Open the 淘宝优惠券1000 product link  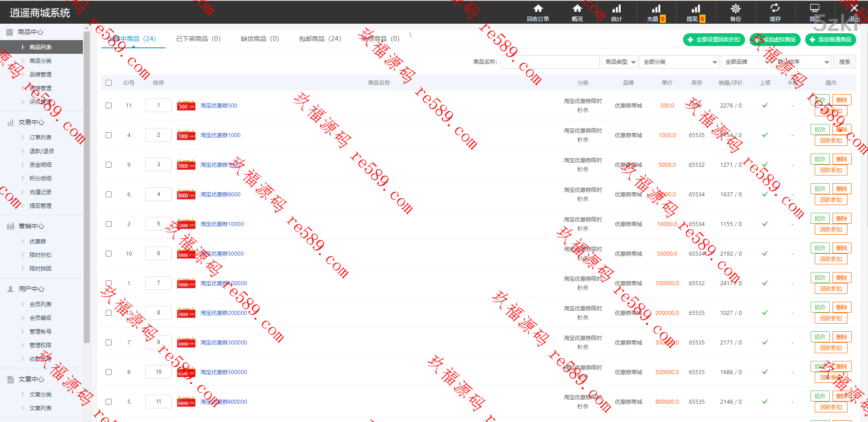click(220, 135)
